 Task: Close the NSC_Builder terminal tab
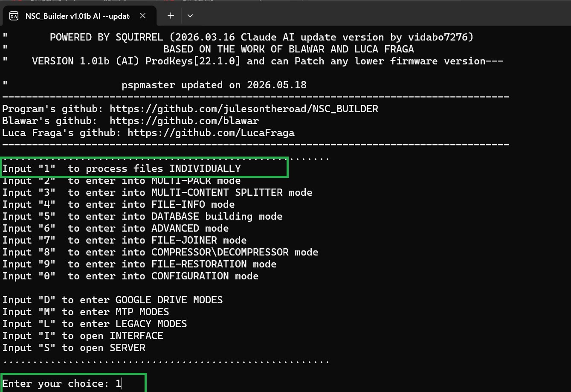point(143,16)
